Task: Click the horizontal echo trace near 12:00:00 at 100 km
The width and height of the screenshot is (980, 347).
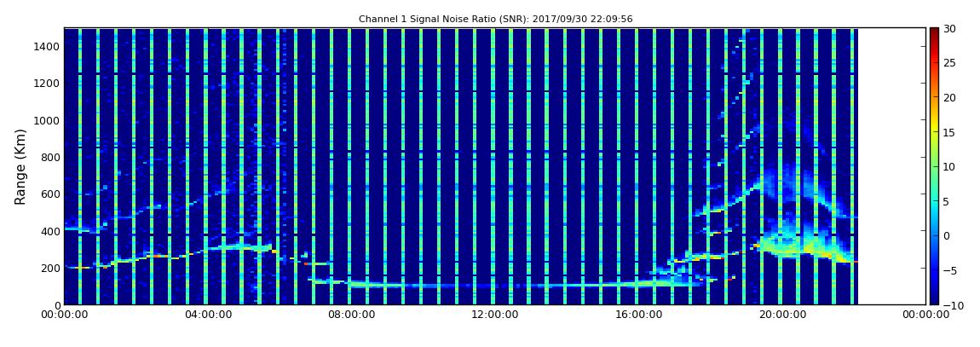Action: (x=493, y=286)
